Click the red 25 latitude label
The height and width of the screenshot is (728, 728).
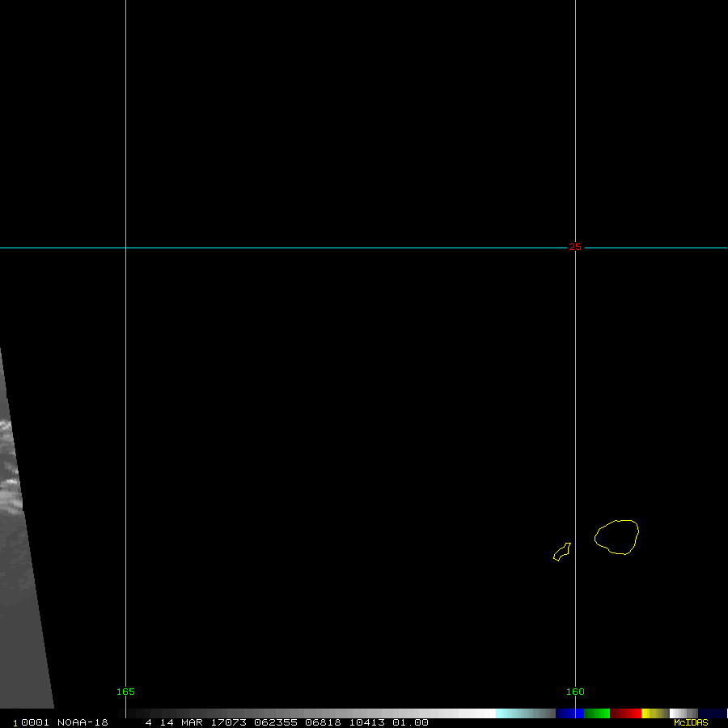coord(574,247)
